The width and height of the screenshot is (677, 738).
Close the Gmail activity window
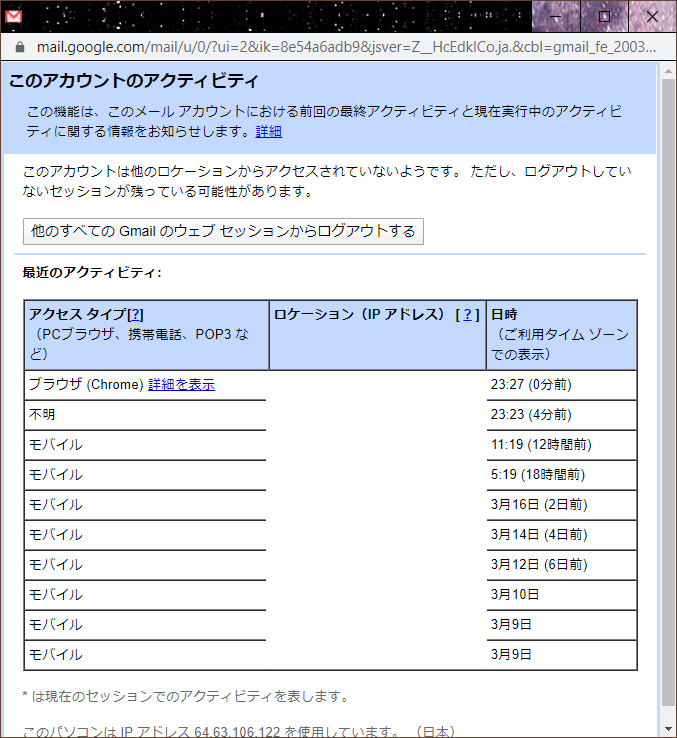tap(653, 16)
